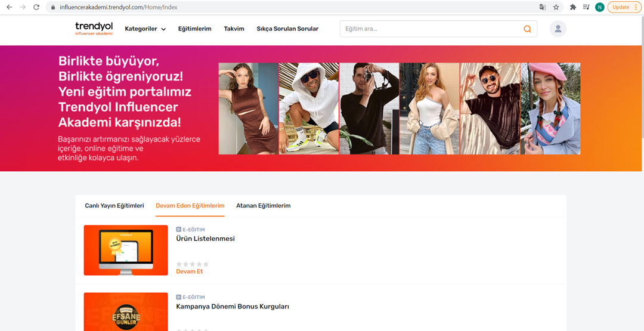Open the translate page icon
This screenshot has height=331, width=644.
click(543, 7)
